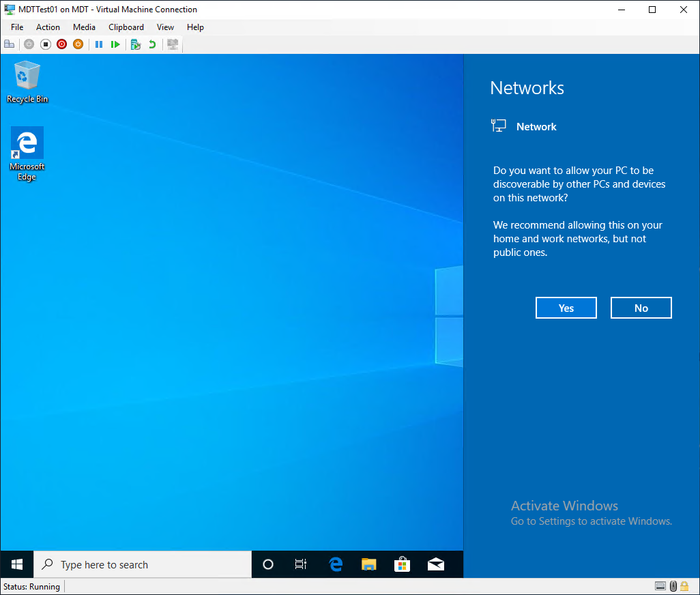
Task: Shut down the VM with the red icon
Action: click(x=62, y=44)
